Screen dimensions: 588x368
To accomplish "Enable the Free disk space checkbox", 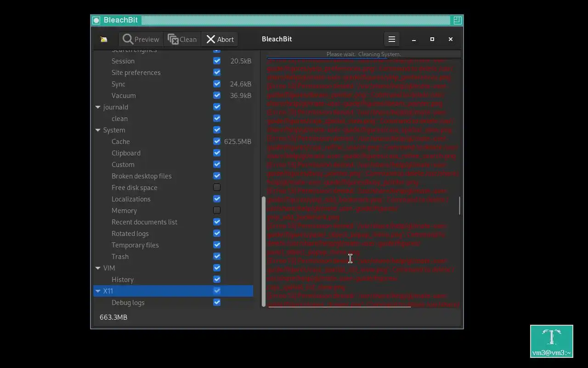I will pos(217,188).
